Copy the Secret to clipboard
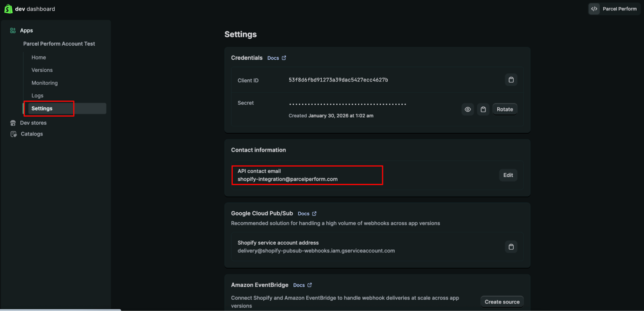 pos(483,109)
